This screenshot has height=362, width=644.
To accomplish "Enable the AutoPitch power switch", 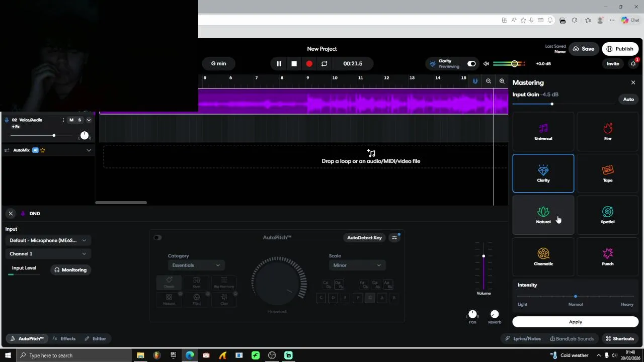I will [x=157, y=238].
